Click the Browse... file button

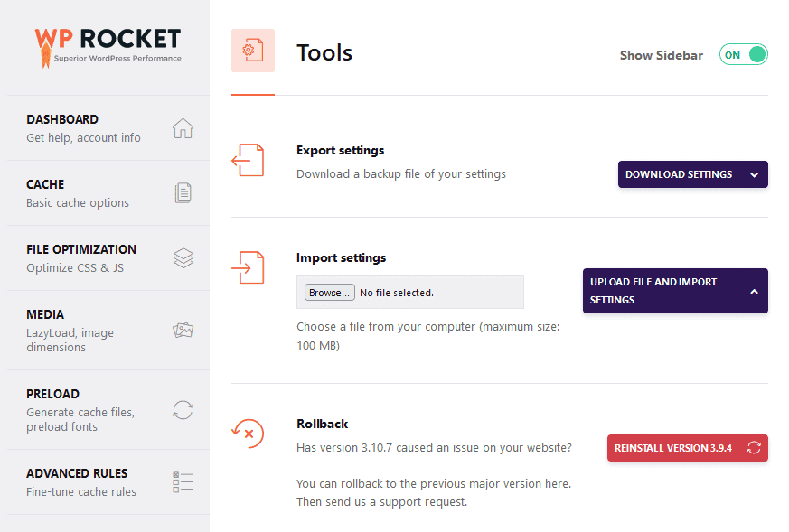(x=330, y=292)
